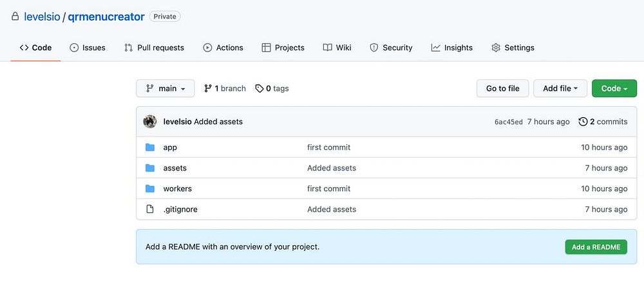
Task: Open the 6ac45ed commit hash link
Action: 508,122
